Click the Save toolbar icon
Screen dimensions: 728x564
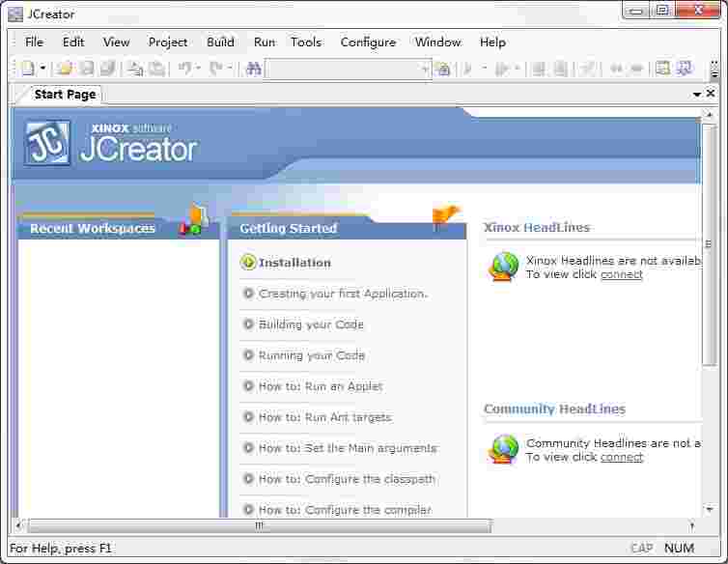click(x=86, y=69)
